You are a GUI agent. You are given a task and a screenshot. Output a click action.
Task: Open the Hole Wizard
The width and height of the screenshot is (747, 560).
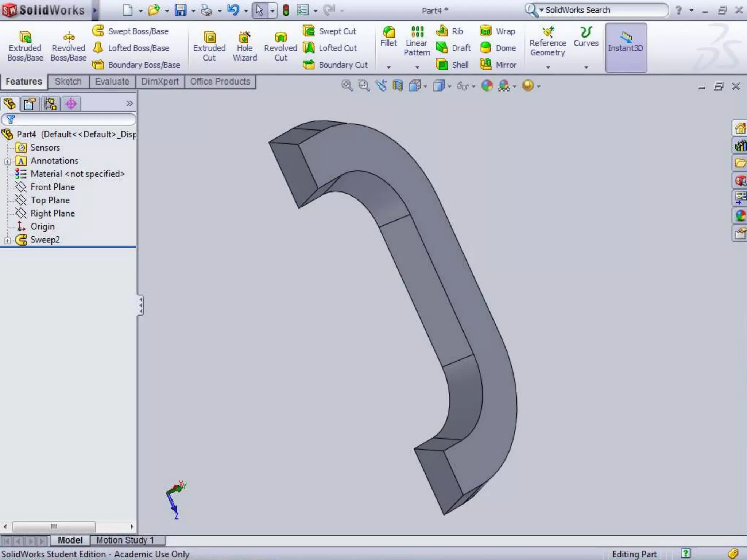pos(245,46)
